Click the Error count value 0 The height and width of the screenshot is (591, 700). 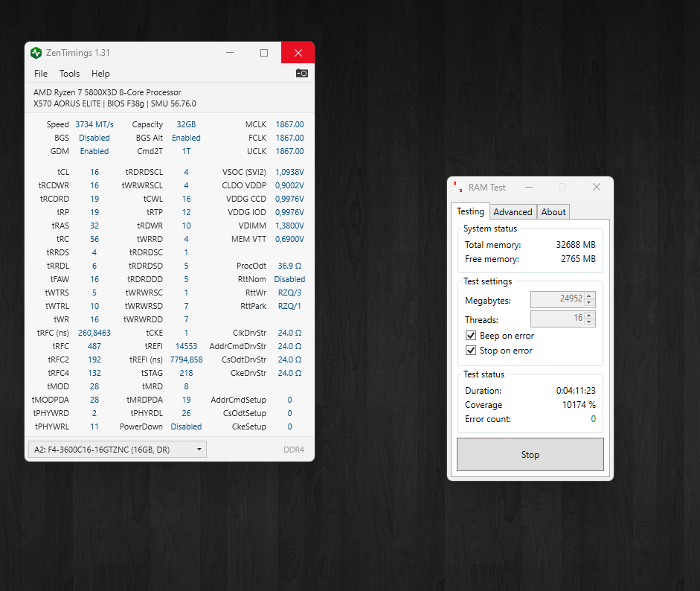point(594,419)
